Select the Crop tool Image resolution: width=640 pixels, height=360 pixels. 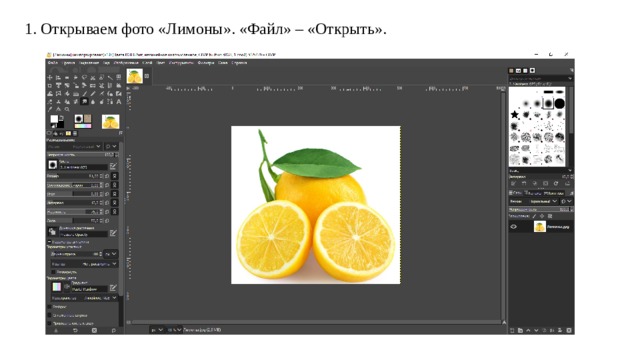pos(50,85)
